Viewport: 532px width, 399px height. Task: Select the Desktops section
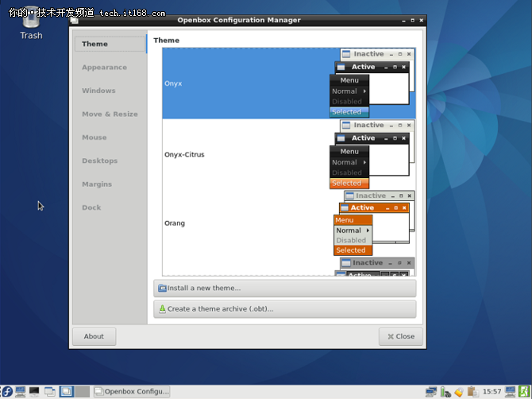click(99, 161)
